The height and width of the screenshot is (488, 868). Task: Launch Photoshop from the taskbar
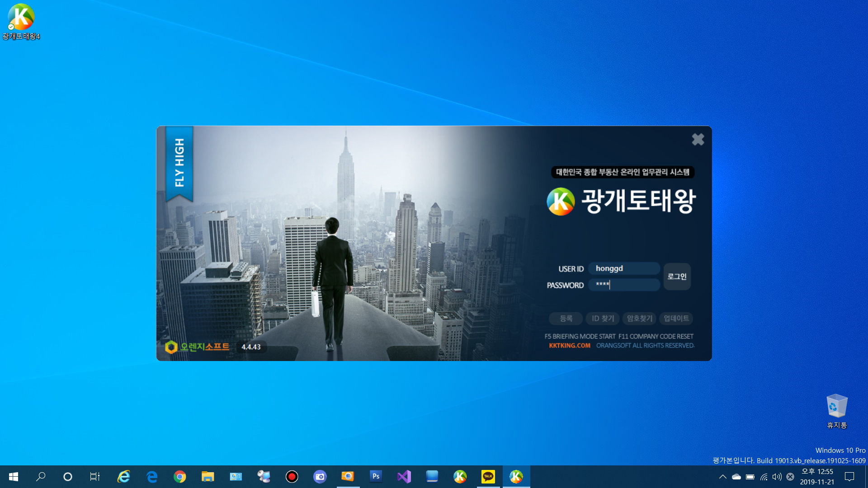click(376, 476)
